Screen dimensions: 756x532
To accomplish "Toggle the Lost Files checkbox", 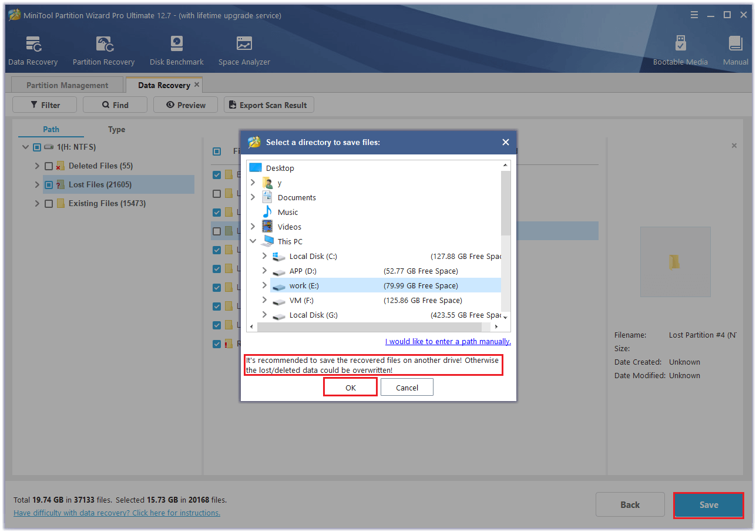I will [x=49, y=184].
